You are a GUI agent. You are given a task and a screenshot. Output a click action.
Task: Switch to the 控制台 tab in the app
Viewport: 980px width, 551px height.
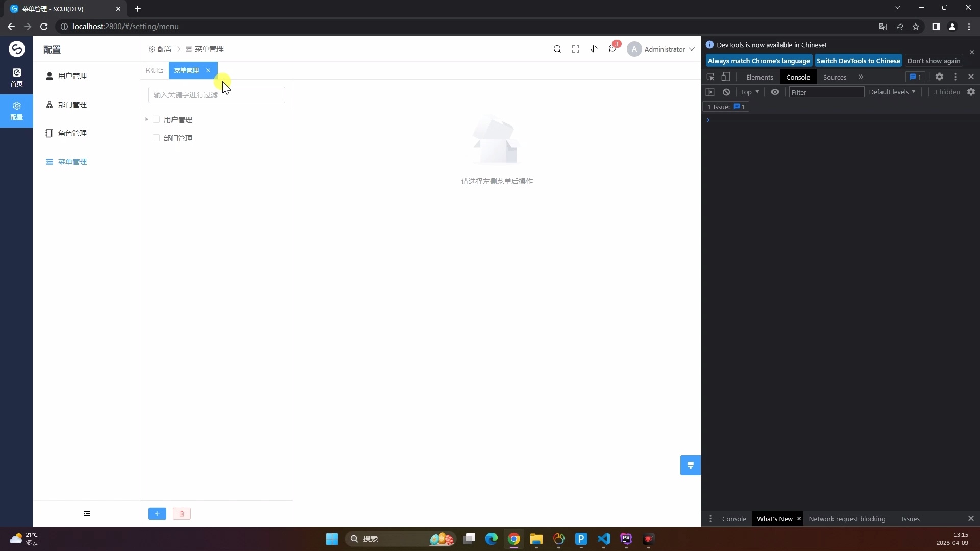(154, 70)
